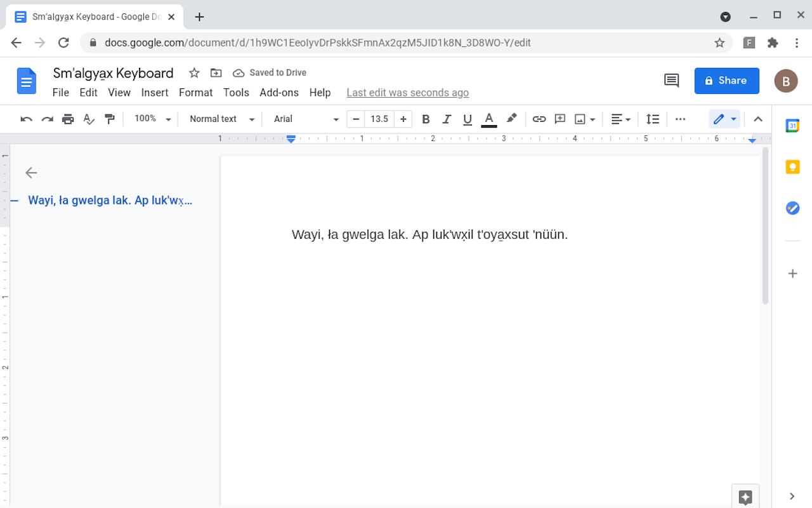This screenshot has height=508, width=812.
Task: Toggle italic formatting
Action: [x=447, y=119]
